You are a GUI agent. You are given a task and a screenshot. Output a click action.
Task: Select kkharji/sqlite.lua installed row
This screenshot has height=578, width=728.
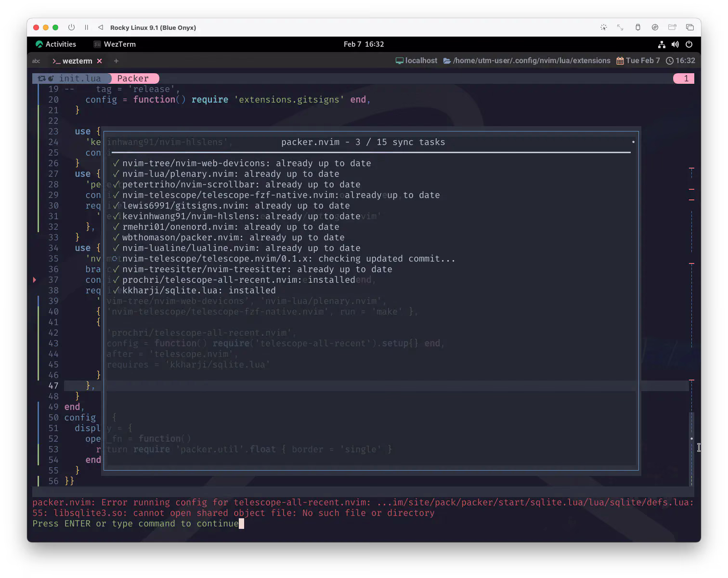pos(194,290)
